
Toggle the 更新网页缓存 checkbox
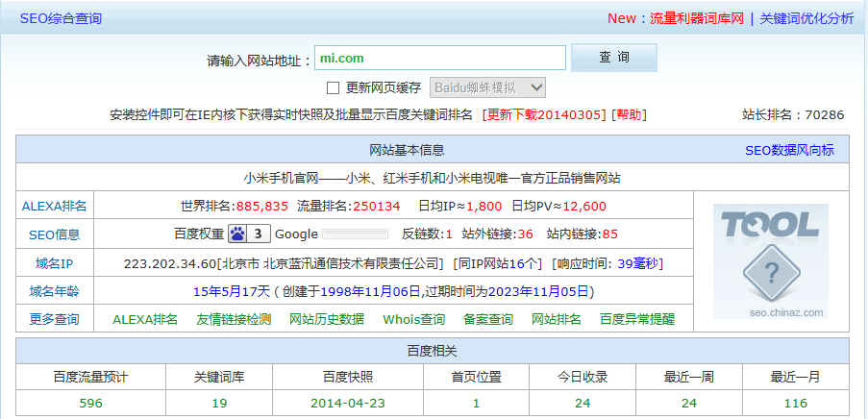coord(334,87)
